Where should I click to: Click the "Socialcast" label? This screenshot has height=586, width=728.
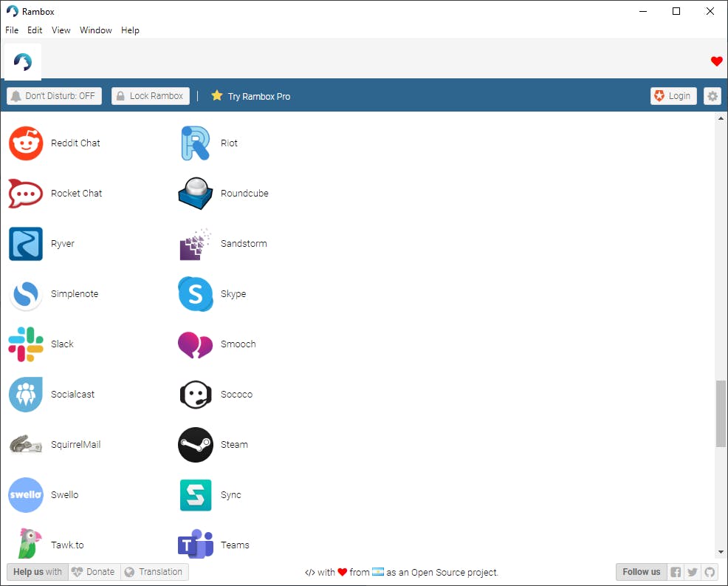(72, 395)
